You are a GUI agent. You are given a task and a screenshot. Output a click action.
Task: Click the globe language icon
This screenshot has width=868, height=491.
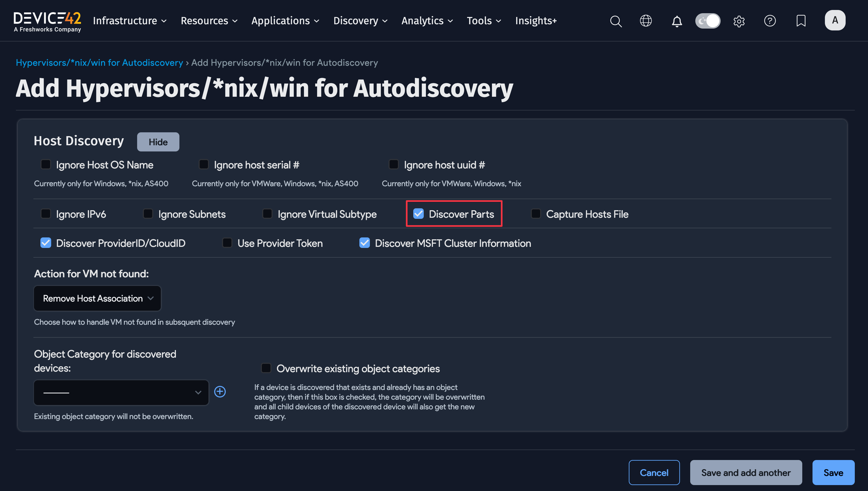pyautogui.click(x=646, y=21)
